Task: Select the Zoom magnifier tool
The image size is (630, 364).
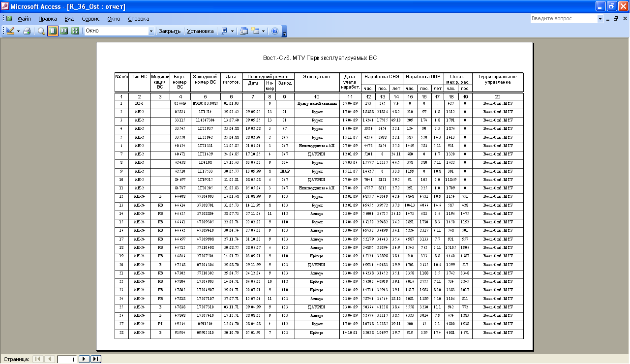Action: pyautogui.click(x=41, y=31)
